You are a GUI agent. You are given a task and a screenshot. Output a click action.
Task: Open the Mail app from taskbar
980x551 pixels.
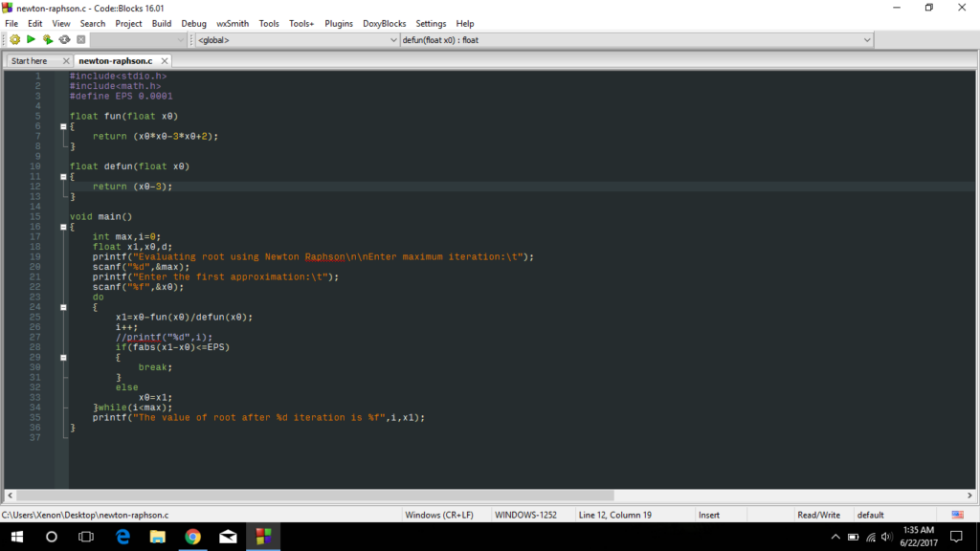tap(227, 537)
